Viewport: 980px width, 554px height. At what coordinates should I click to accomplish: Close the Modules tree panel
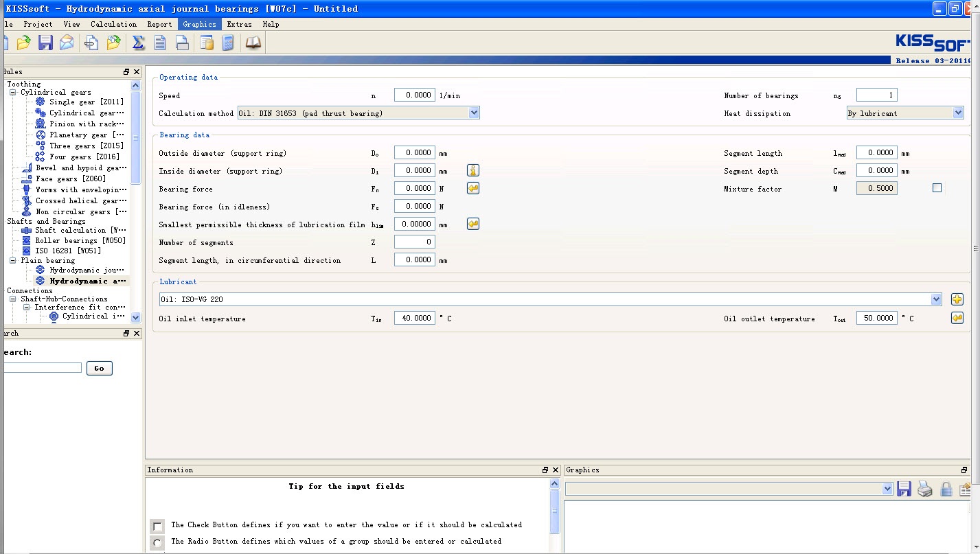click(x=137, y=72)
